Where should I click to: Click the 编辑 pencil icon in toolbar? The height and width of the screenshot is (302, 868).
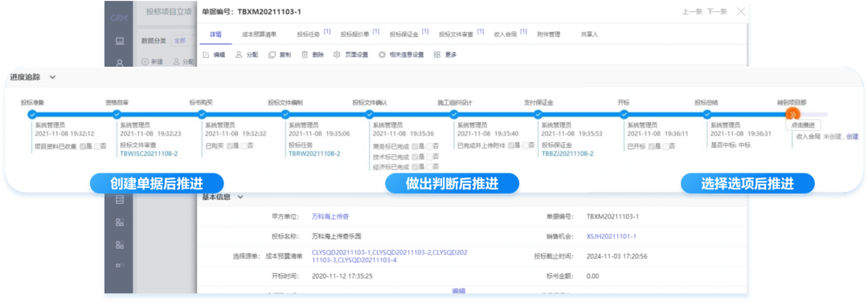pos(206,55)
